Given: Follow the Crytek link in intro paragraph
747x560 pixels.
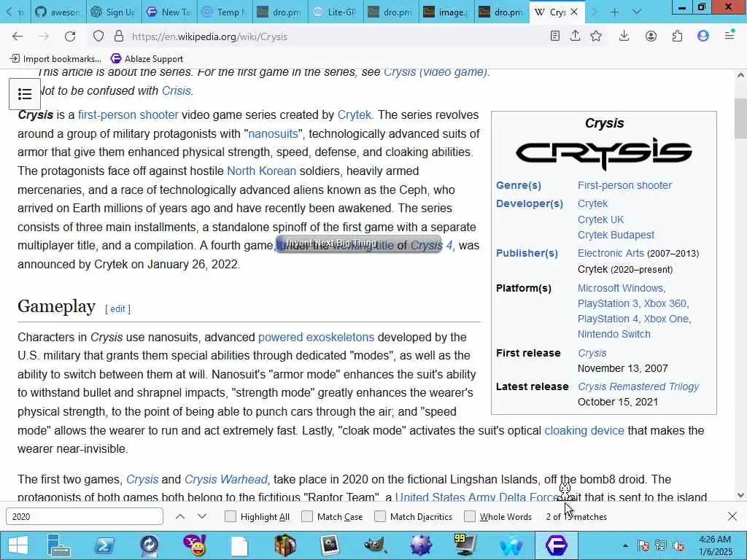Looking at the screenshot, I should click(x=354, y=114).
